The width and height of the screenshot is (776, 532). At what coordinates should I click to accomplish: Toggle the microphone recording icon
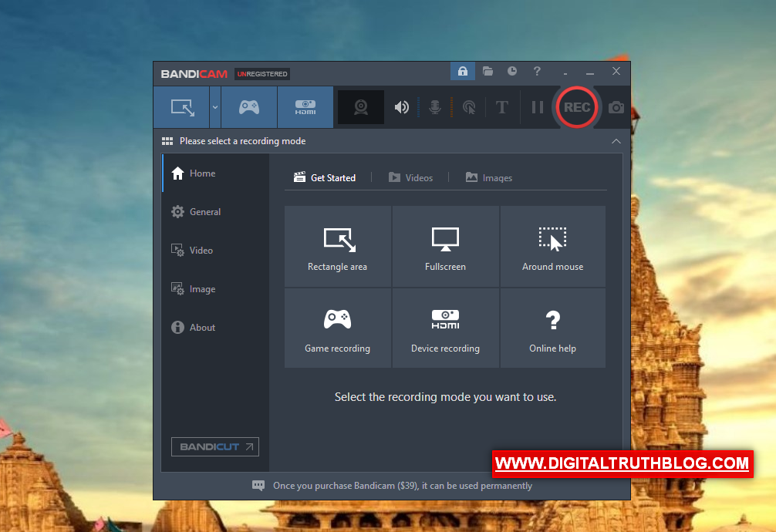[435, 107]
